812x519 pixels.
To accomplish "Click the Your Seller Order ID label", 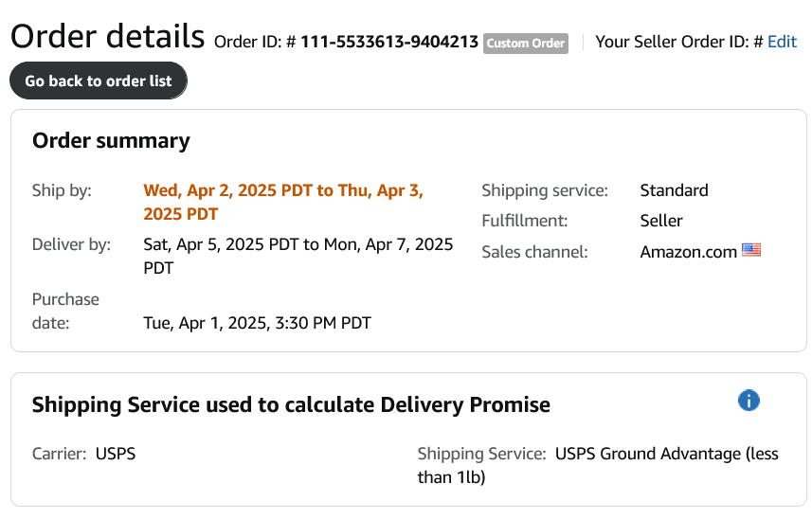I will coord(679,42).
